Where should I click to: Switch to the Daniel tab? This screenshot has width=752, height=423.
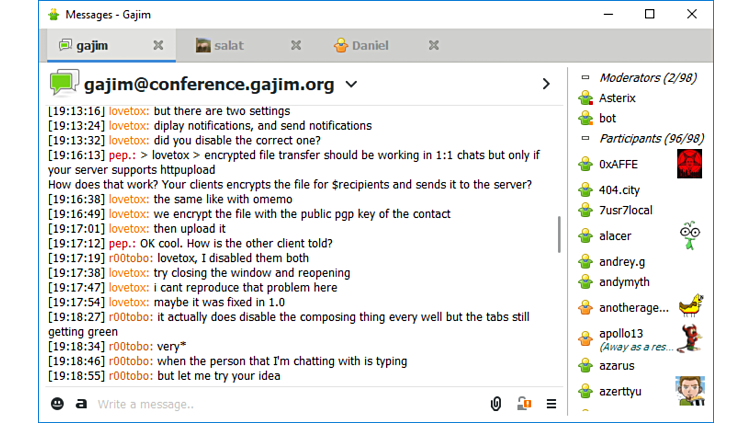370,45
